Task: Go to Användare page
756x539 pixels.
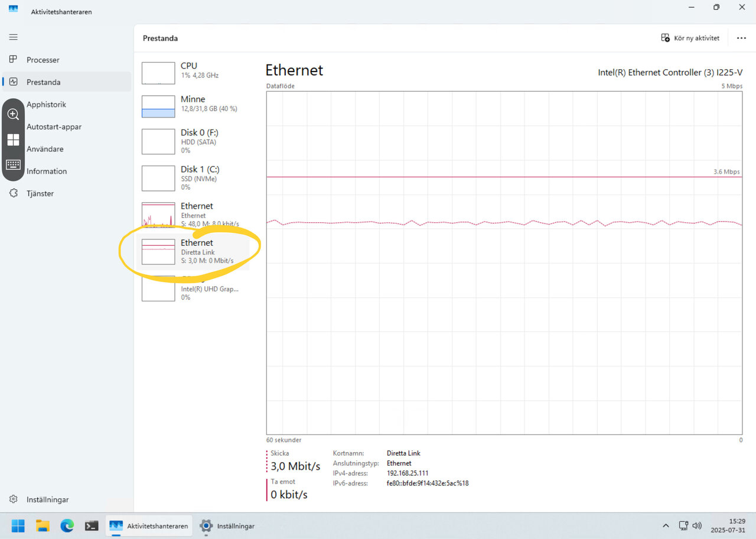Action: click(x=45, y=149)
